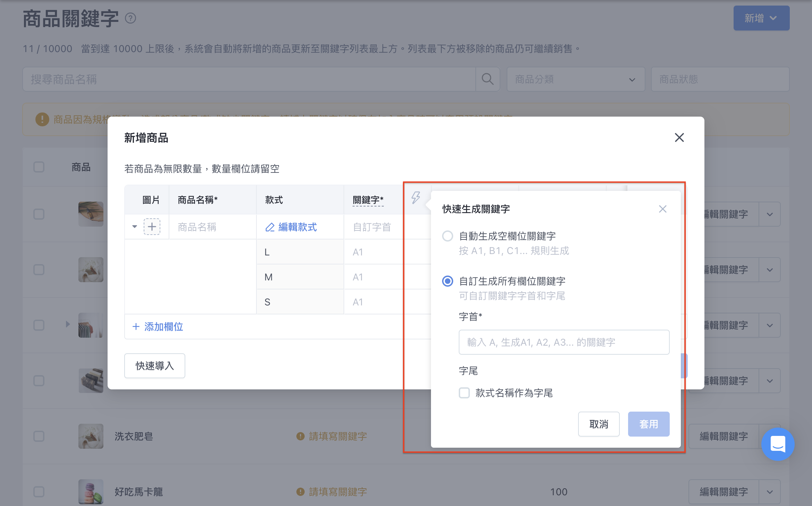Click the dashed add-image plus icon
This screenshot has width=812, height=506.
click(152, 227)
